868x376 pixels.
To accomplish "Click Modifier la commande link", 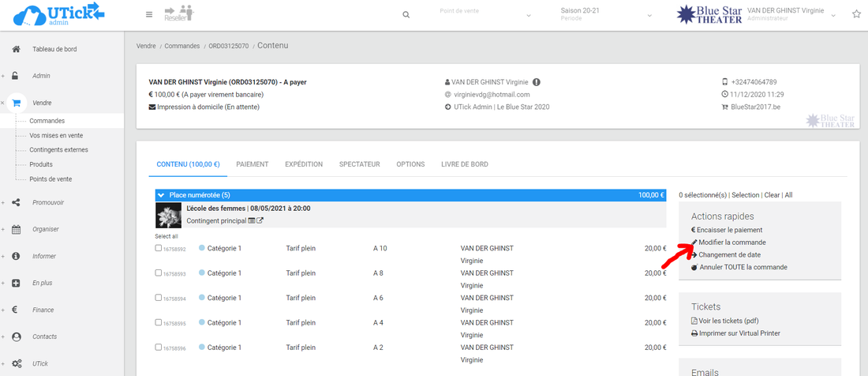I will pos(731,243).
